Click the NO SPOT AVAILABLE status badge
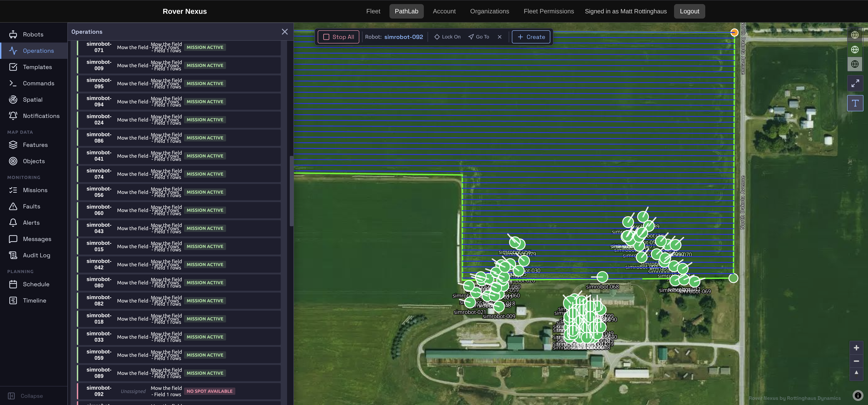The image size is (868, 405). [210, 391]
